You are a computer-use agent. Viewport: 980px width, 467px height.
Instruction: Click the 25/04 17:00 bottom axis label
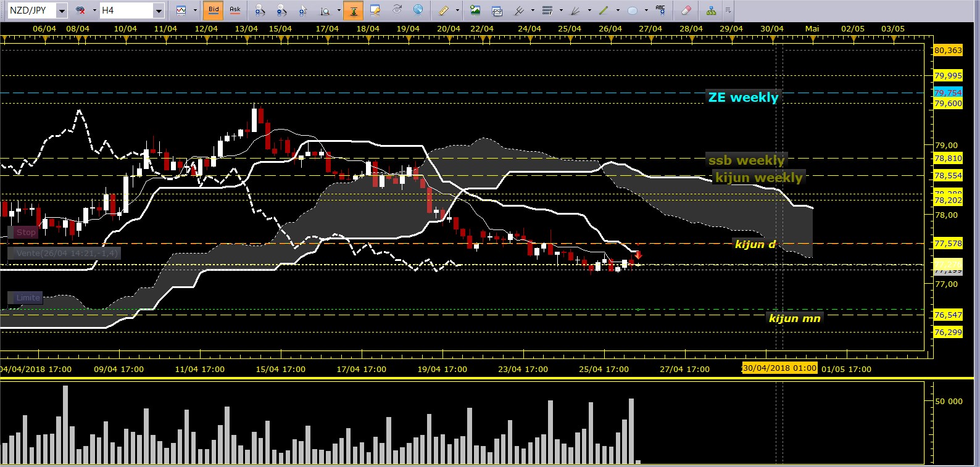coord(604,370)
